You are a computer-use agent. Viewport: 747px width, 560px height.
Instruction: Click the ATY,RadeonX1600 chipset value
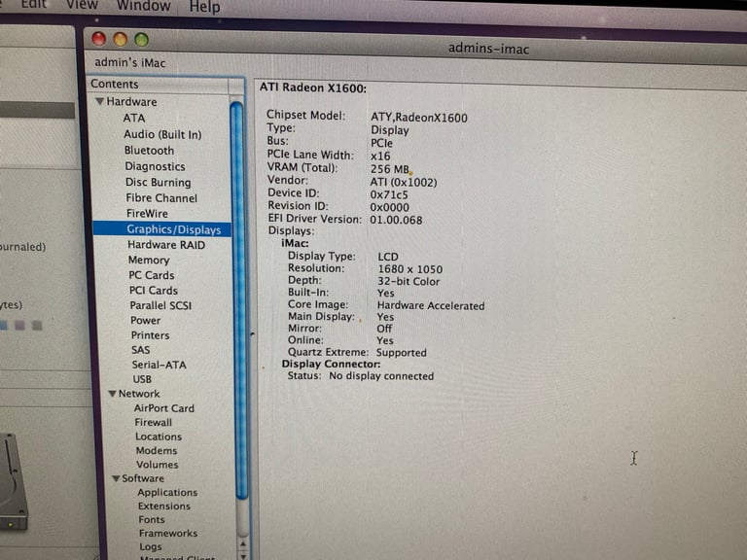[419, 118]
